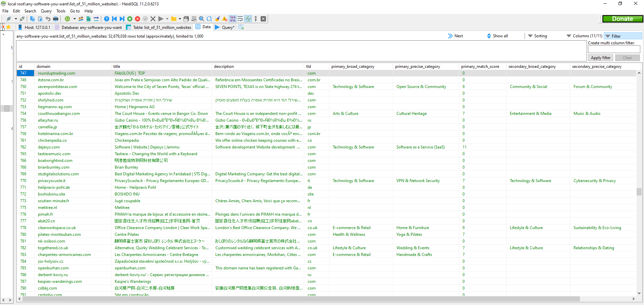Click the binary 100/010 view icon
This screenshot has height=305, width=644.
click(x=232, y=19)
